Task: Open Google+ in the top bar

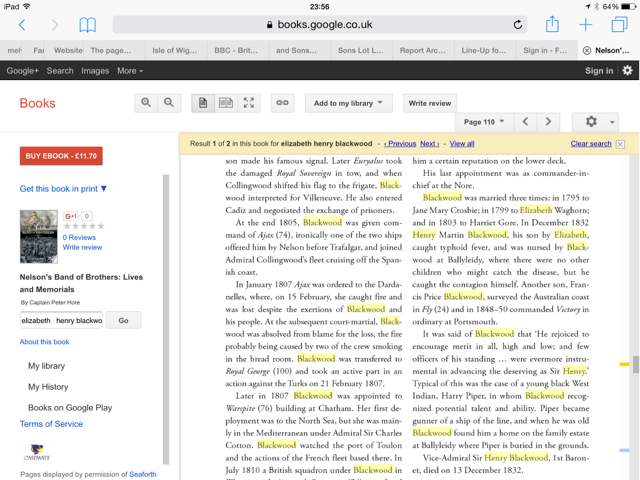Action: coord(22,71)
